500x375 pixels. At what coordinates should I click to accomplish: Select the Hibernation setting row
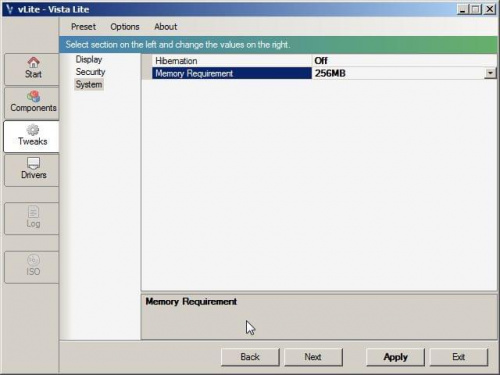coord(319,61)
